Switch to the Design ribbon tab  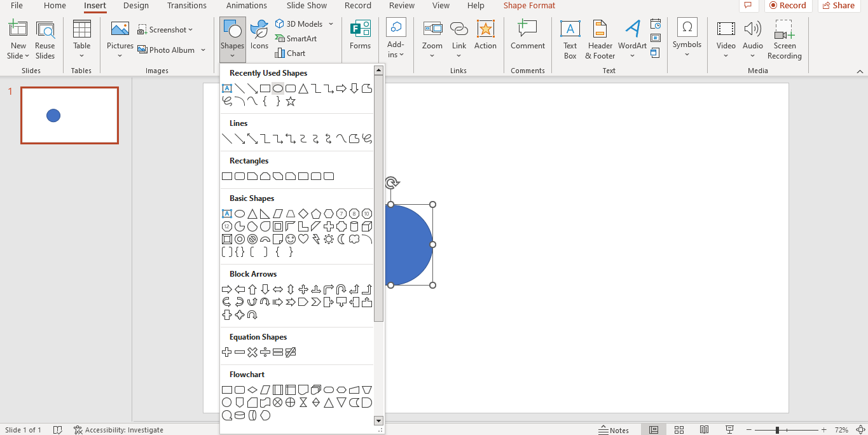pyautogui.click(x=135, y=6)
